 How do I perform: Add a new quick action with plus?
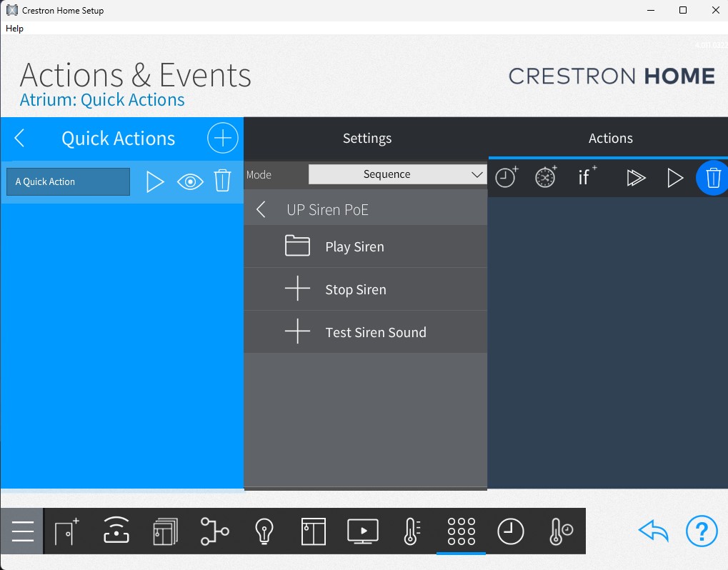(x=222, y=138)
